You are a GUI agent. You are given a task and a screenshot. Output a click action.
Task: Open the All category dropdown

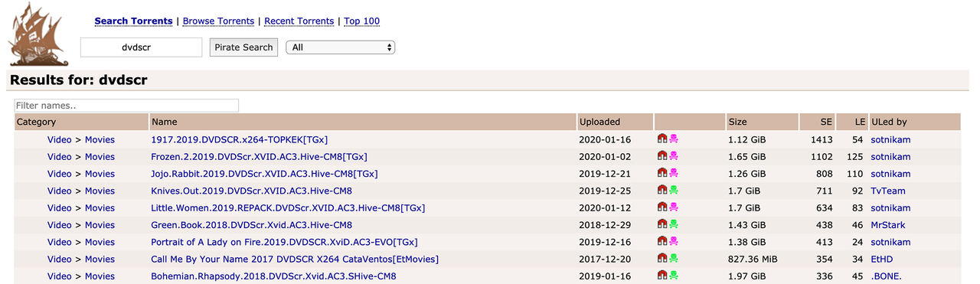340,47
